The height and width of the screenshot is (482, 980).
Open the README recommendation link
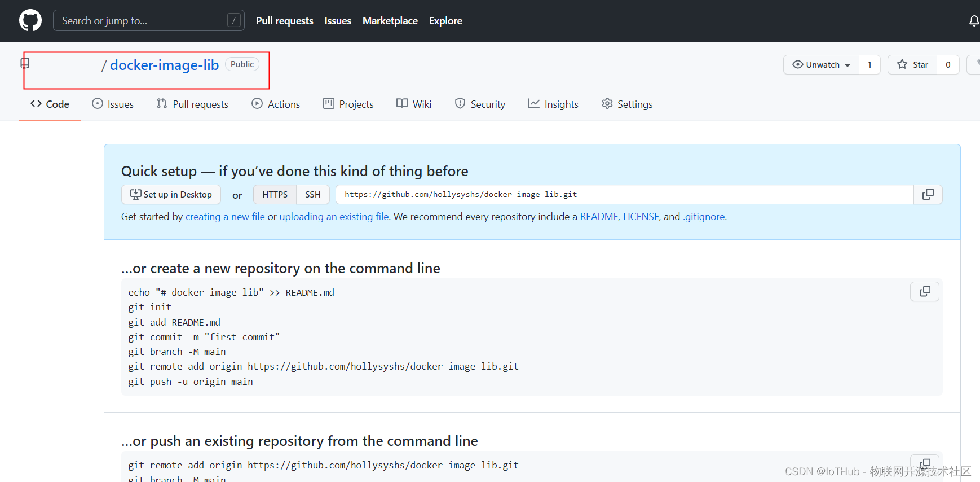point(599,217)
